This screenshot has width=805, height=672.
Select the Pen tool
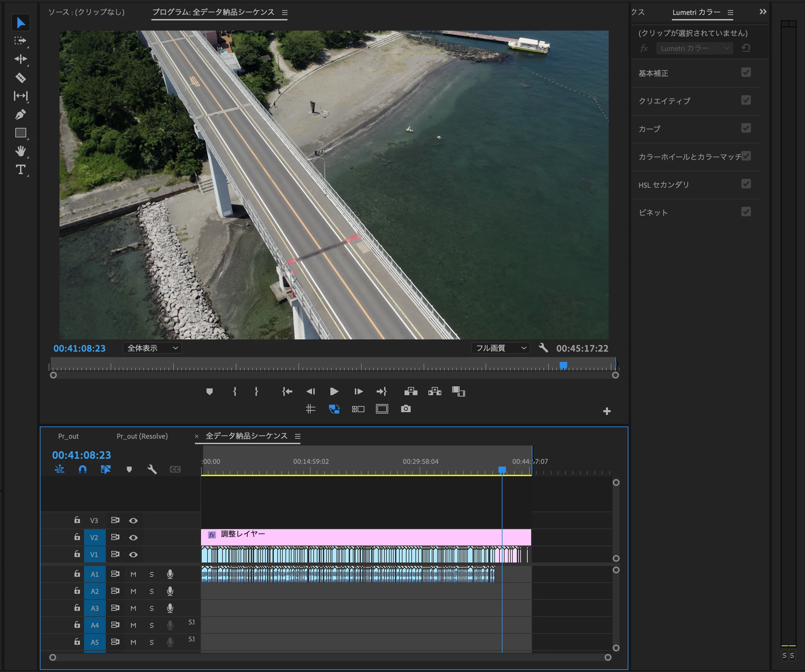pyautogui.click(x=21, y=114)
